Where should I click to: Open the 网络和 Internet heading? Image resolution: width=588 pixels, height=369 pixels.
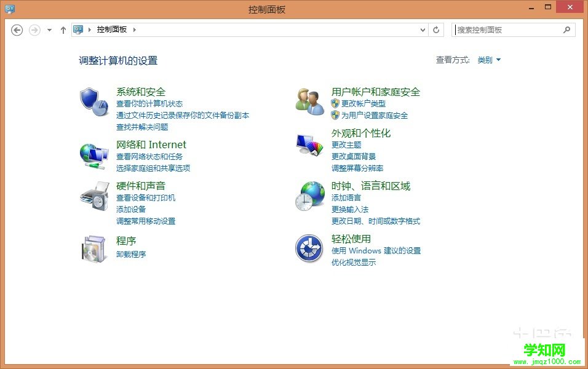tap(151, 145)
